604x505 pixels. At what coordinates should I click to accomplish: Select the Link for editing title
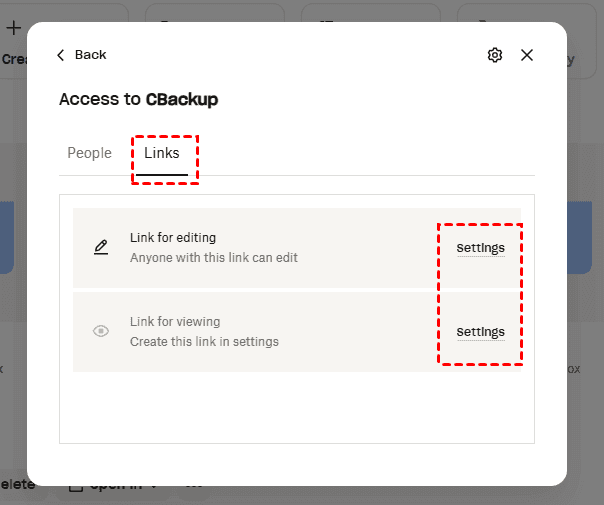tap(173, 238)
